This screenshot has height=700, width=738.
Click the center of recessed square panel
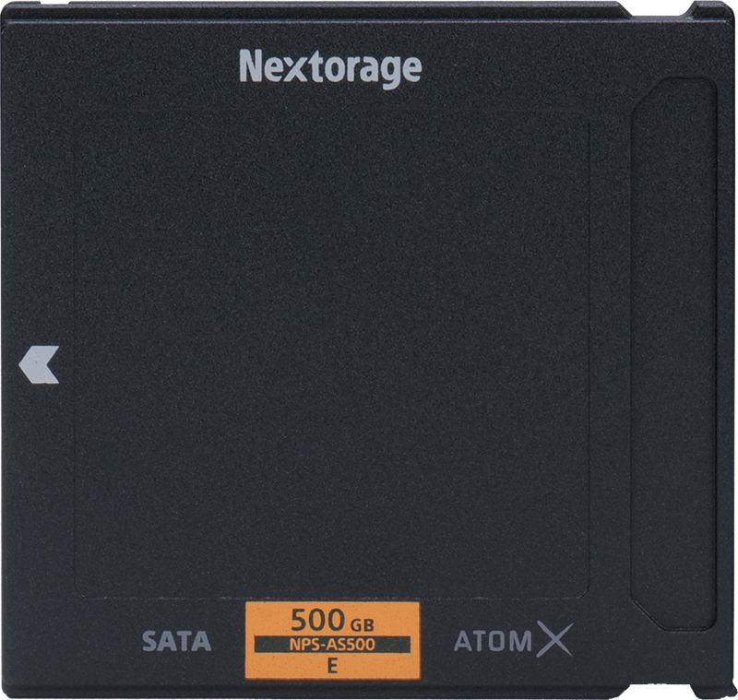(332, 355)
